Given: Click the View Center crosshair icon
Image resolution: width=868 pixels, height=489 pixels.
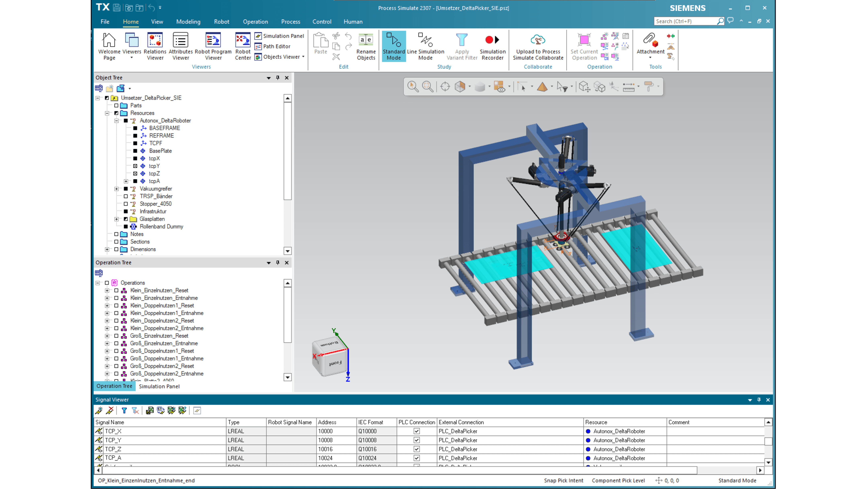Looking at the screenshot, I should coord(445,87).
